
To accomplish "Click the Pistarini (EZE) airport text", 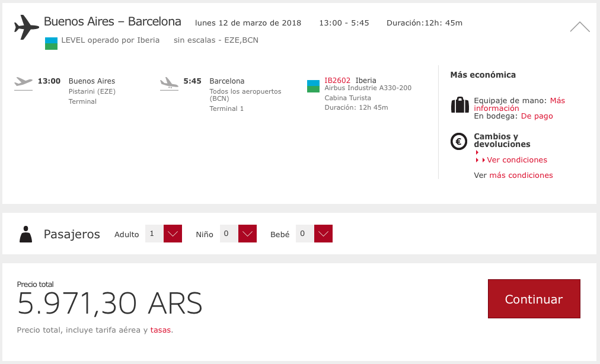I will click(92, 91).
